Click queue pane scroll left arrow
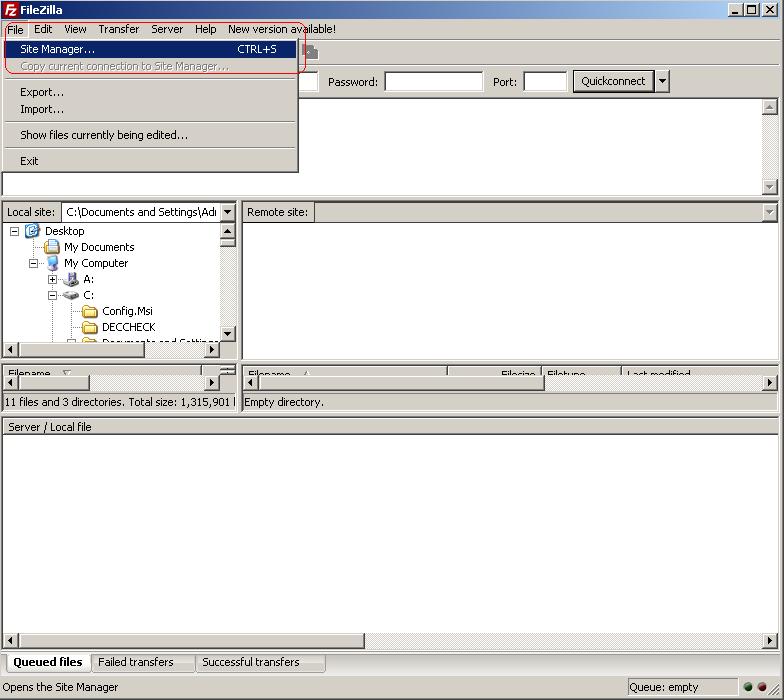784x700 pixels. 10,640
